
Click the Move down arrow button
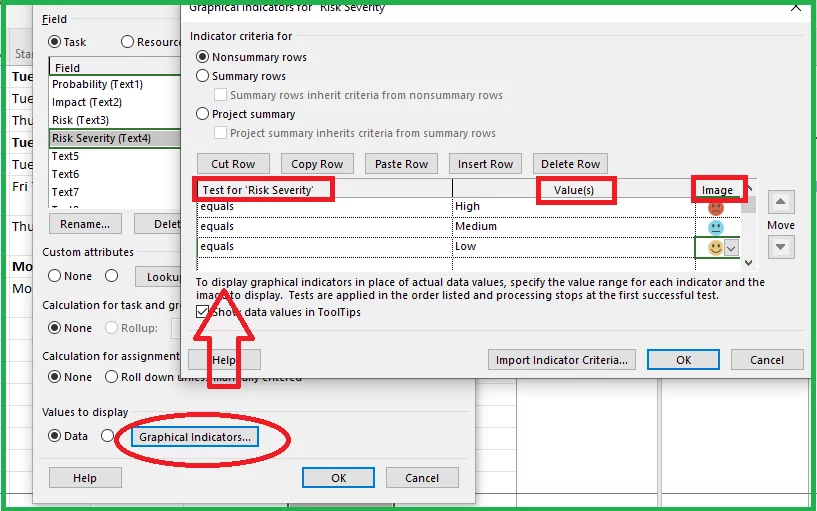(x=781, y=247)
